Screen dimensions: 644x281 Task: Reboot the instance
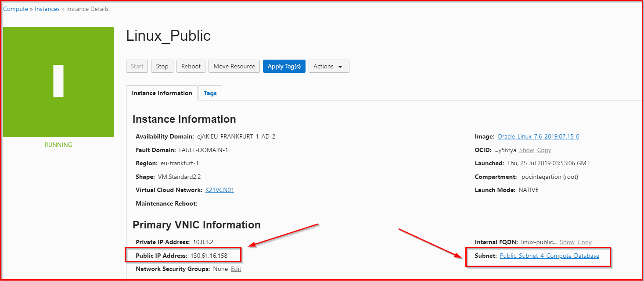(x=191, y=66)
